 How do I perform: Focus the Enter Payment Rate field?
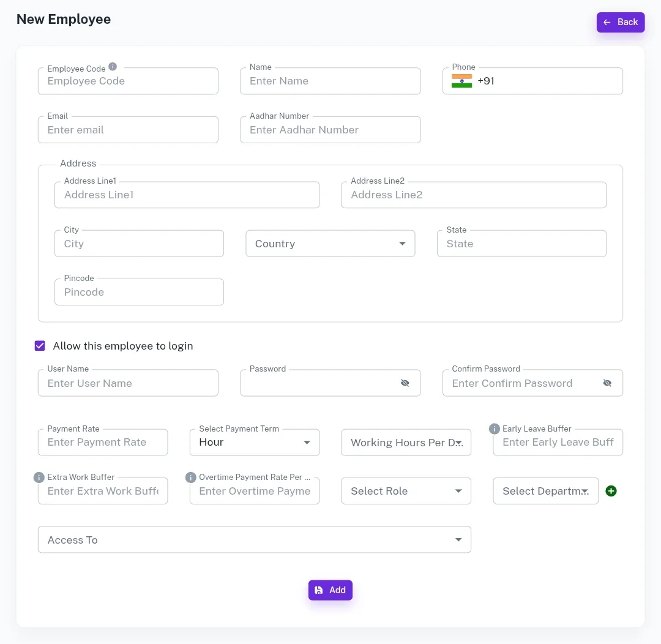coord(103,443)
